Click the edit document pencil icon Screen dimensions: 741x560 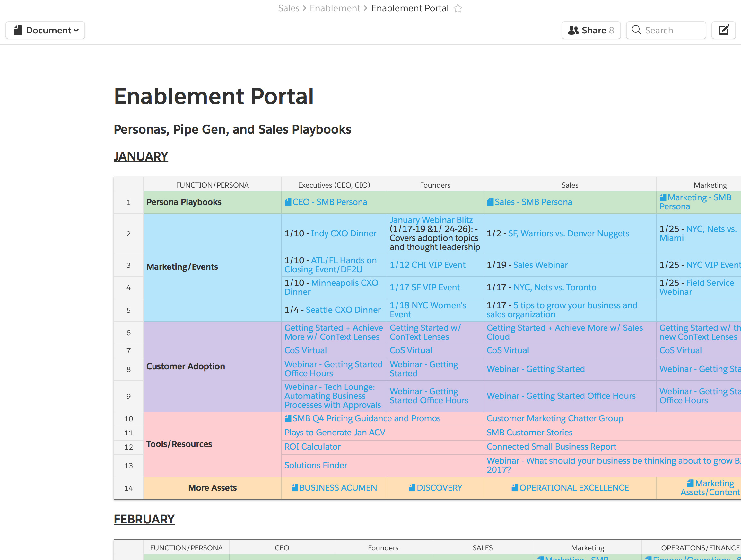(724, 30)
